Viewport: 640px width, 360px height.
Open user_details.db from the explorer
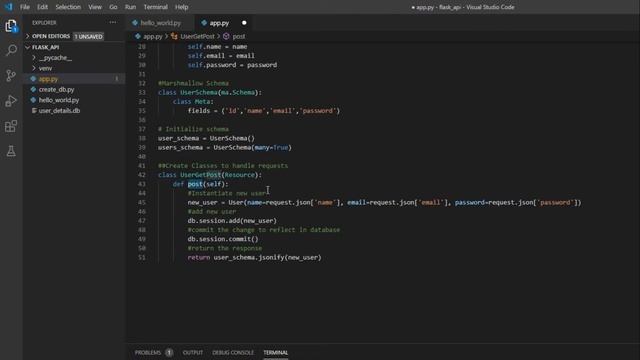pos(59,111)
